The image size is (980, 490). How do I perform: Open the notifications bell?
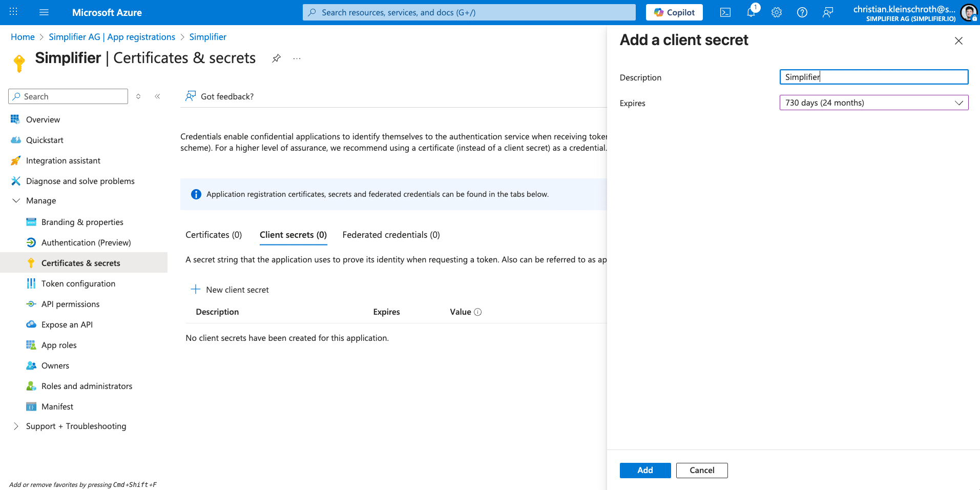(751, 12)
